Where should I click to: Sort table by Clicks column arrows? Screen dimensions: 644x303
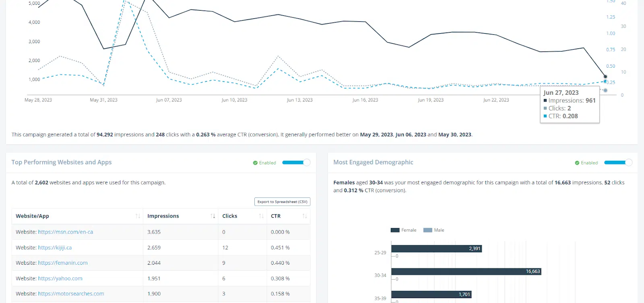point(261,216)
